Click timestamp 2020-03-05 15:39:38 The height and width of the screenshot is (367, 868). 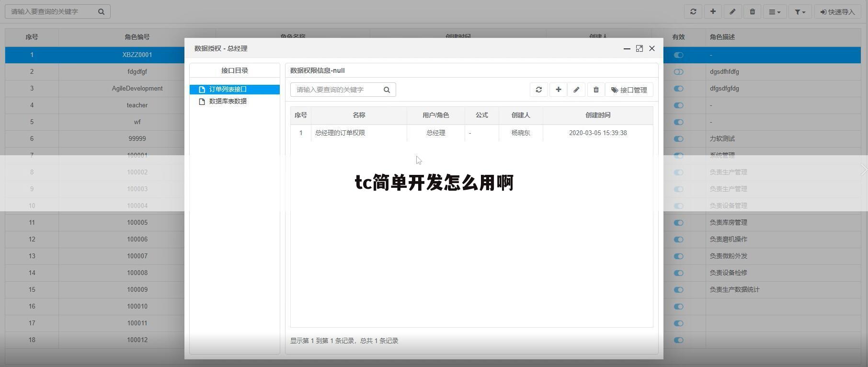pyautogui.click(x=598, y=133)
